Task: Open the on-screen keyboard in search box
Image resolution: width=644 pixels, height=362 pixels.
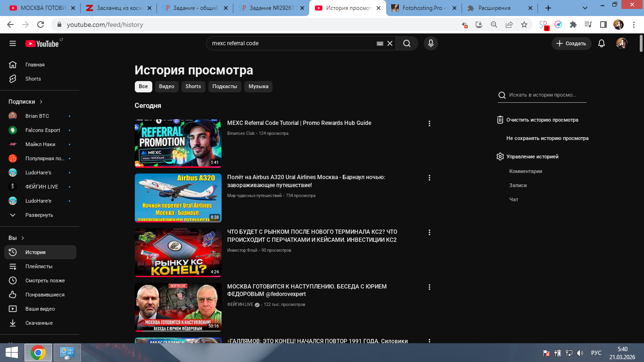Action: coord(380,43)
